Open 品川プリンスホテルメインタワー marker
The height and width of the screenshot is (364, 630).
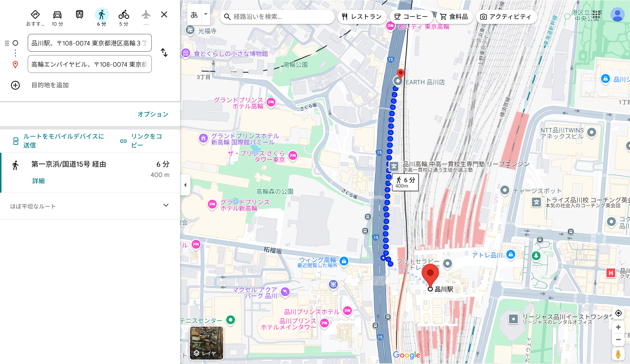(x=324, y=323)
